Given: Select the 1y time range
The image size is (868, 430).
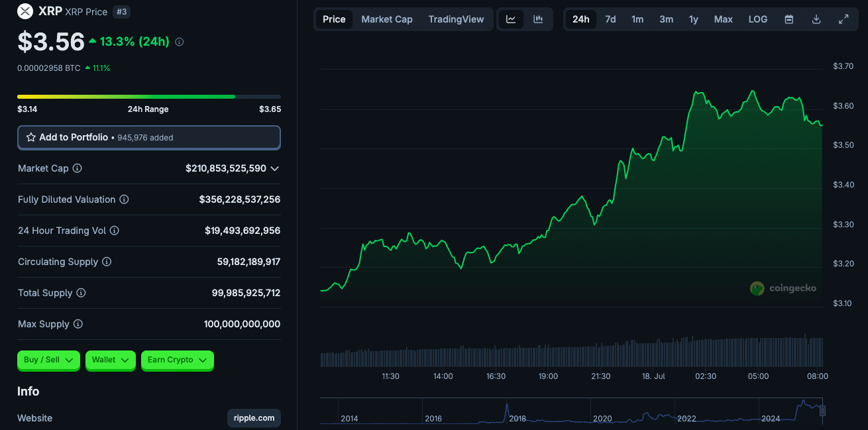Looking at the screenshot, I should coord(694,19).
